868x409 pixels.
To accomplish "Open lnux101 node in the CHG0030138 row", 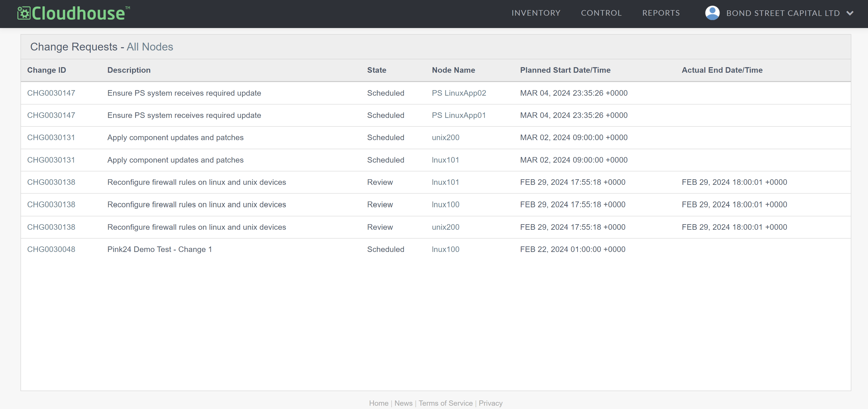I will pos(445,182).
